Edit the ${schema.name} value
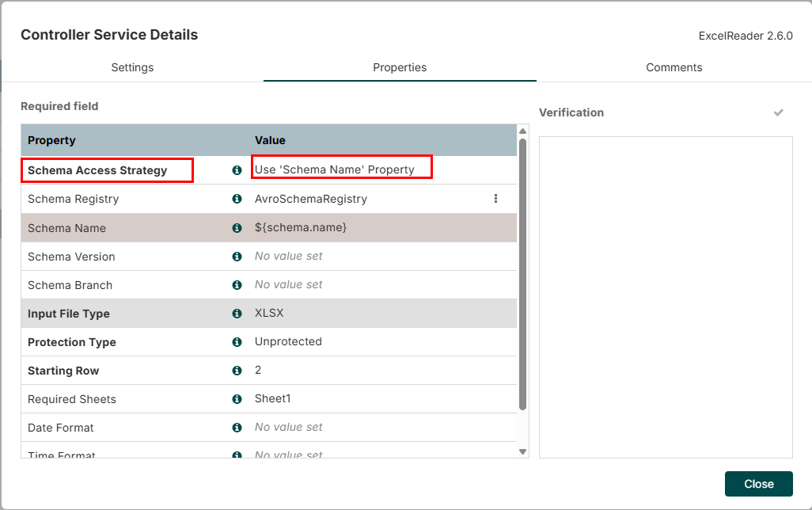This screenshot has height=510, width=812. (301, 227)
